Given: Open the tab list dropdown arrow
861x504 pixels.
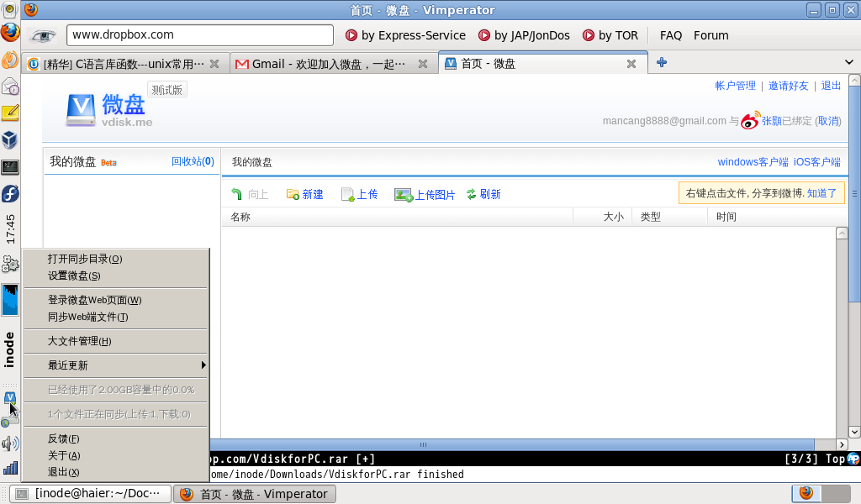Looking at the screenshot, I should (x=849, y=62).
